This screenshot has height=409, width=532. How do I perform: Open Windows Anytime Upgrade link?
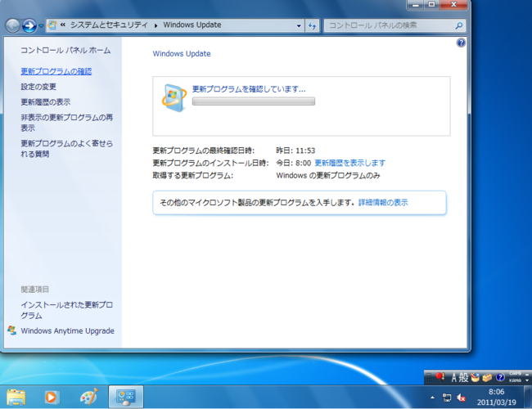point(67,330)
